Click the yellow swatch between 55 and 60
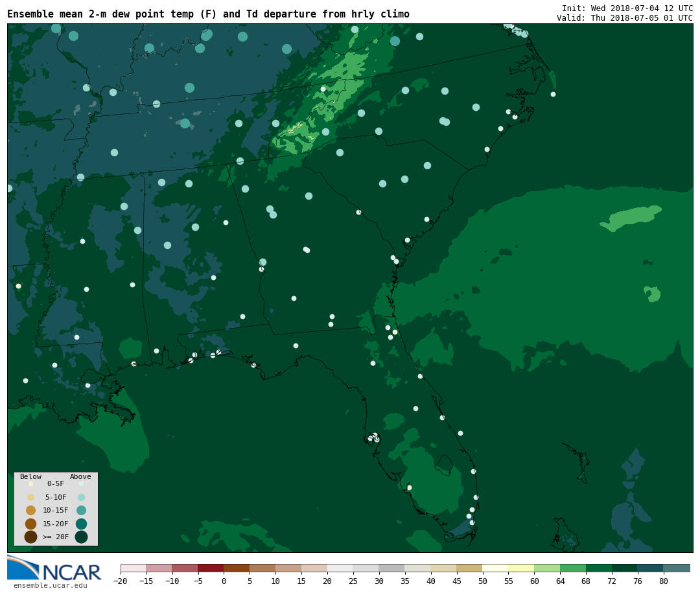 pyautogui.click(x=522, y=568)
